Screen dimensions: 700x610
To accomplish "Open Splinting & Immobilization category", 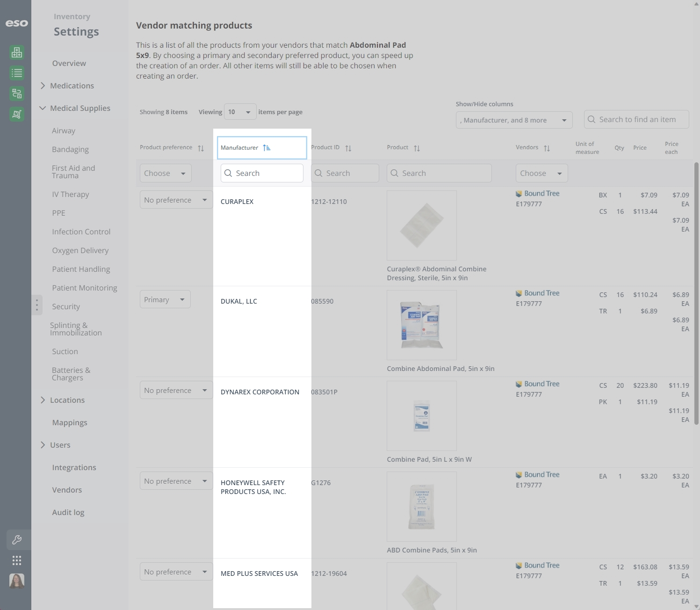I will (76, 329).
